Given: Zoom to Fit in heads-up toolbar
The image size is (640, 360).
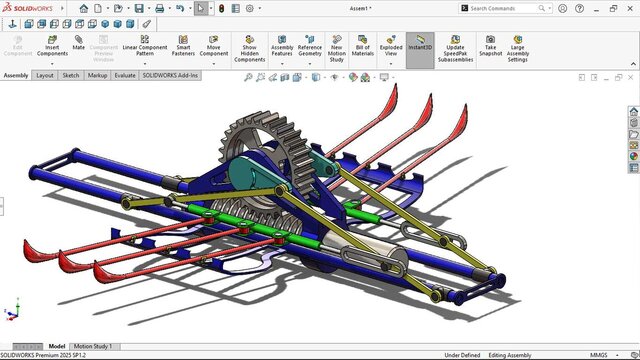Looking at the screenshot, I should pyautogui.click(x=248, y=77).
